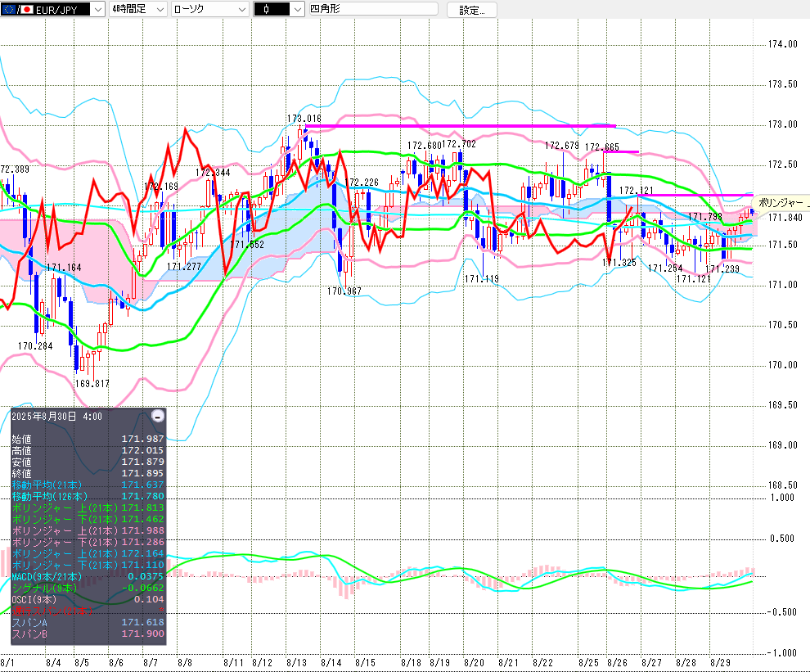810x672 pixels.
Task: Click the green Bollinger upper value 171.813
Action: (x=142, y=507)
